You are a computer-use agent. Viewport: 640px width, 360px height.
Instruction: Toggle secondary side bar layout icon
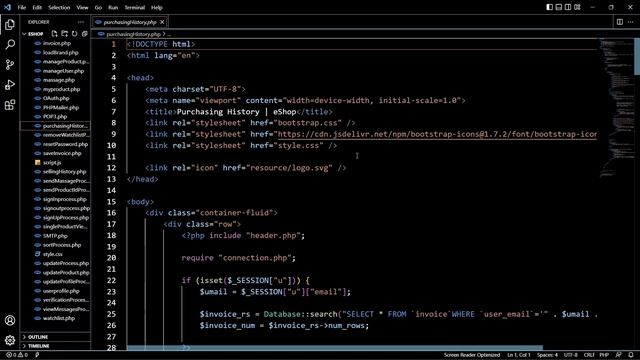click(x=568, y=7)
